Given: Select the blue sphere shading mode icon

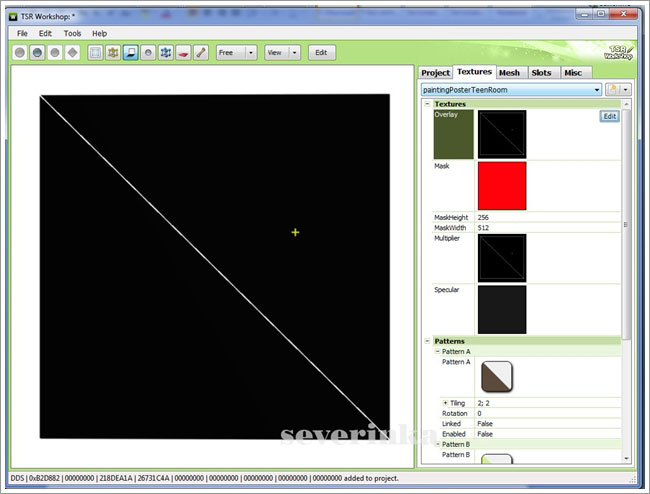Looking at the screenshot, I should click(37, 53).
